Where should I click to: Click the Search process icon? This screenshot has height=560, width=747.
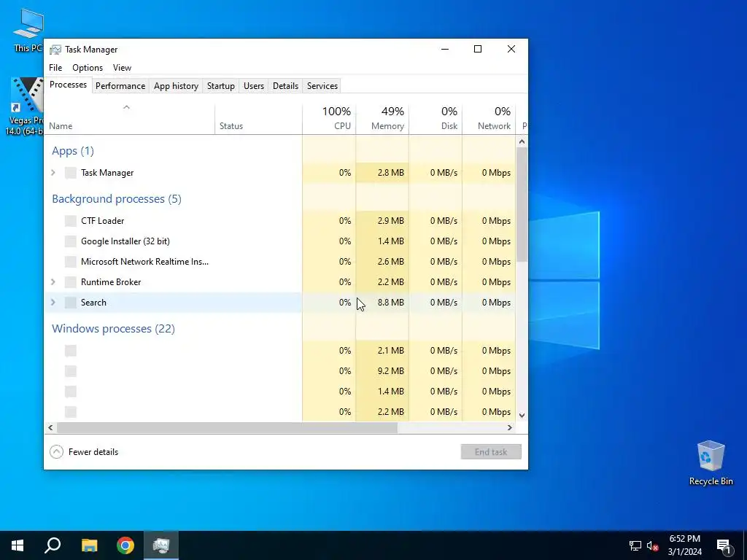pos(71,303)
